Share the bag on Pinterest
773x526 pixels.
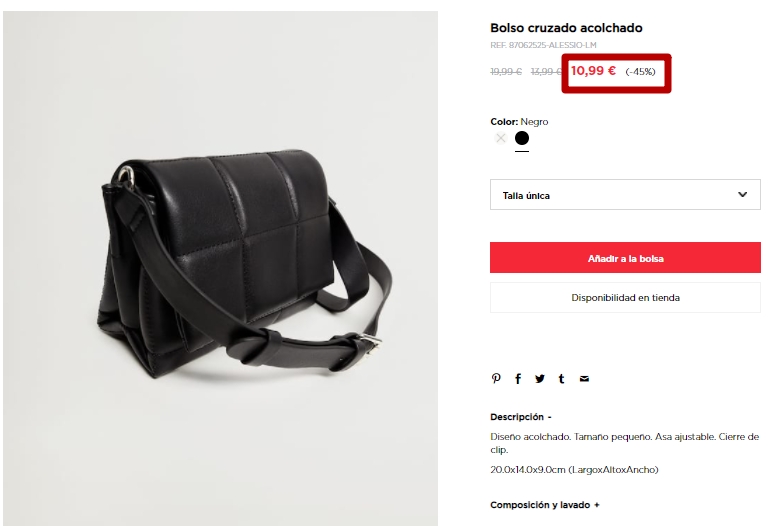pyautogui.click(x=496, y=378)
